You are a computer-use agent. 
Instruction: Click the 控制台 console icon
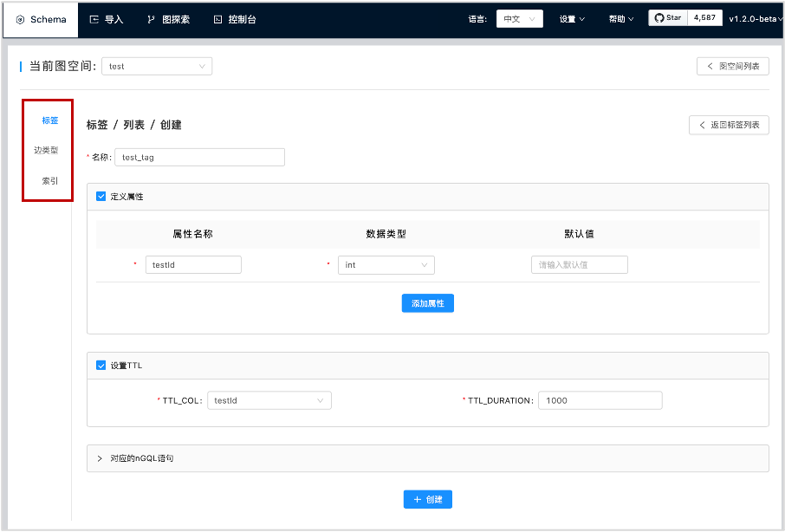pyautogui.click(x=217, y=20)
